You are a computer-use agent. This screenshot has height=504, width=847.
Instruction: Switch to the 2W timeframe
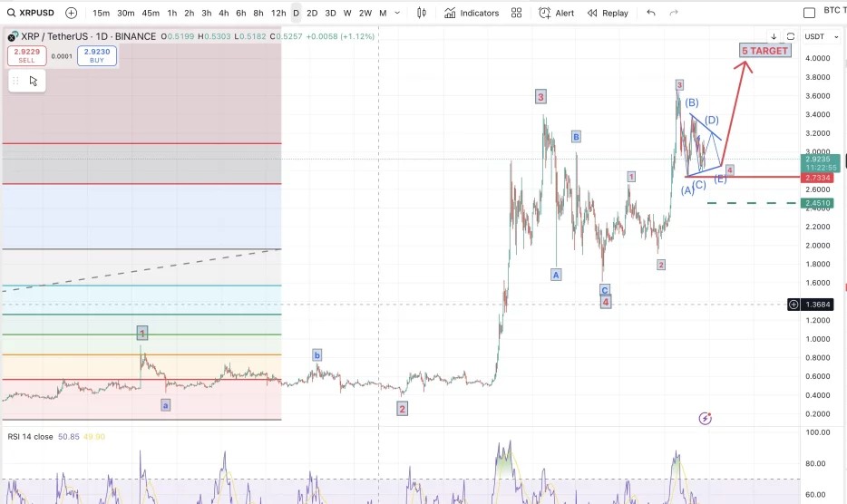pyautogui.click(x=365, y=13)
